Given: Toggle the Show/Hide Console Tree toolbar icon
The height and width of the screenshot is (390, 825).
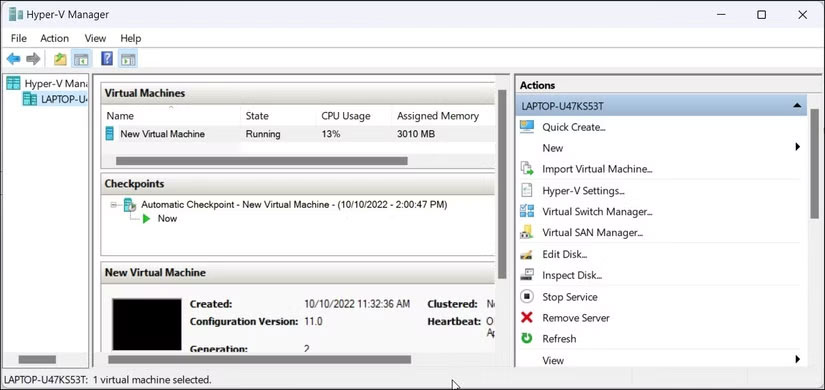Looking at the screenshot, I should pyautogui.click(x=81, y=59).
